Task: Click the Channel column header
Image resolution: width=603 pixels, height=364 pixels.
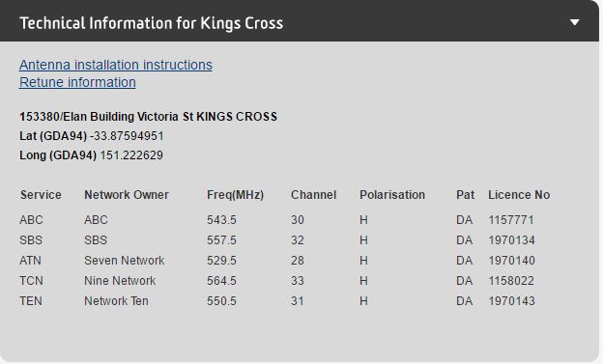Action: [x=313, y=195]
